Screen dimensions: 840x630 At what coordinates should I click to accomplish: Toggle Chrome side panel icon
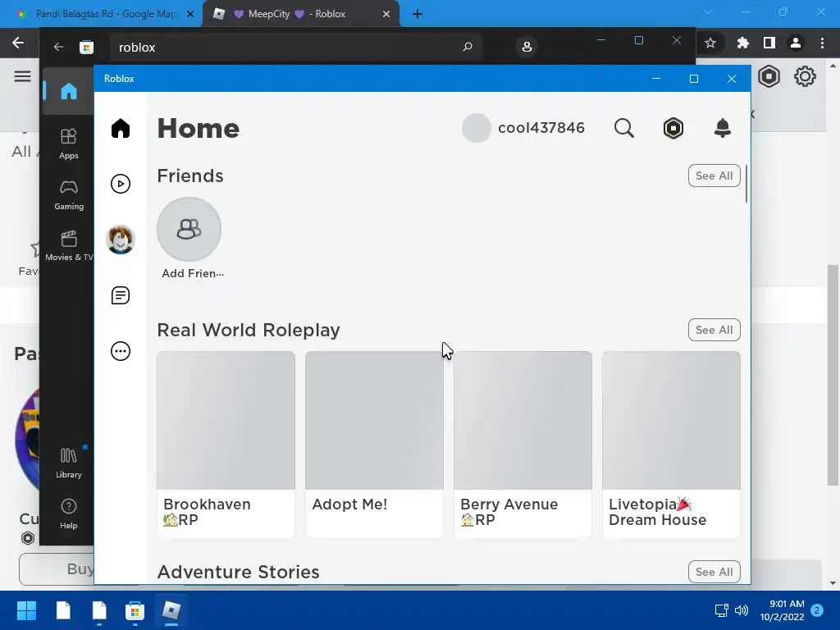pyautogui.click(x=769, y=43)
